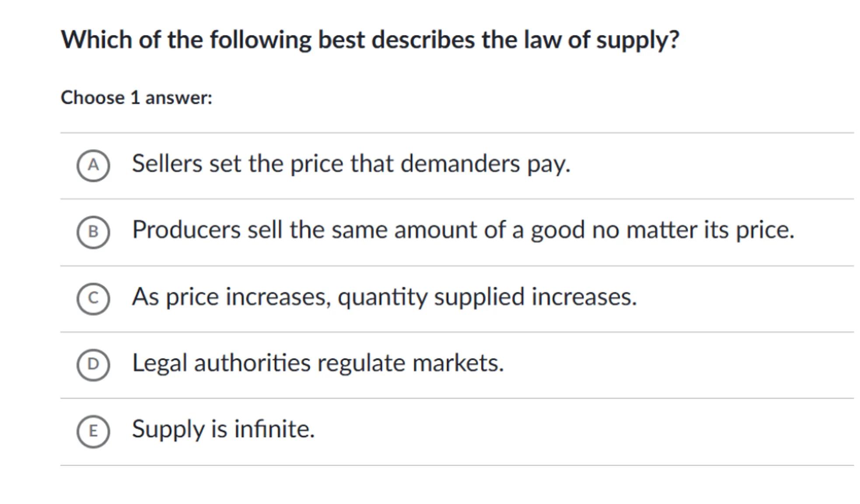
Task: Click "Producers sell the same amount" answer text
Action: tap(463, 230)
